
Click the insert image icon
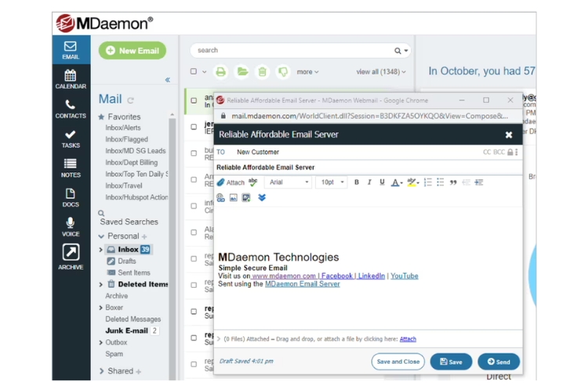pyautogui.click(x=234, y=198)
